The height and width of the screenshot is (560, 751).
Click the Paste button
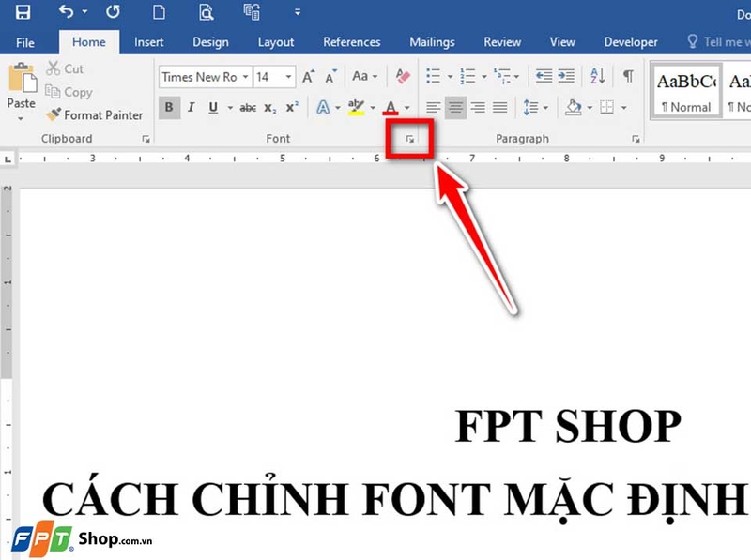point(22,85)
